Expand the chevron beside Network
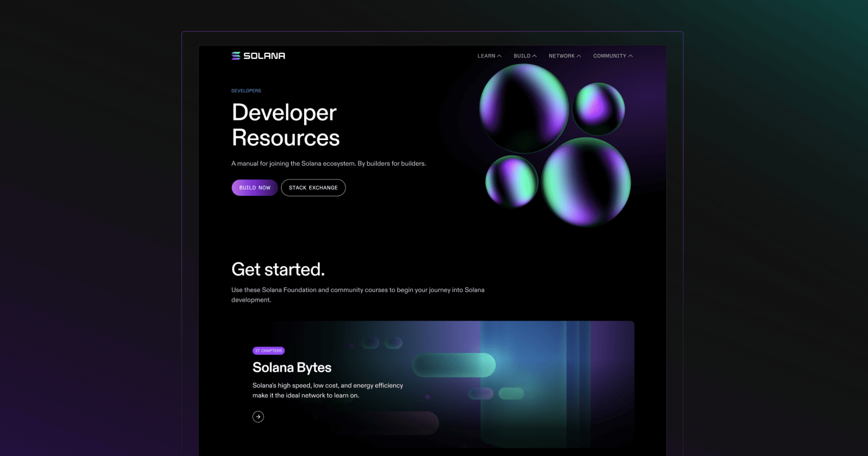The width and height of the screenshot is (868, 456). point(579,56)
